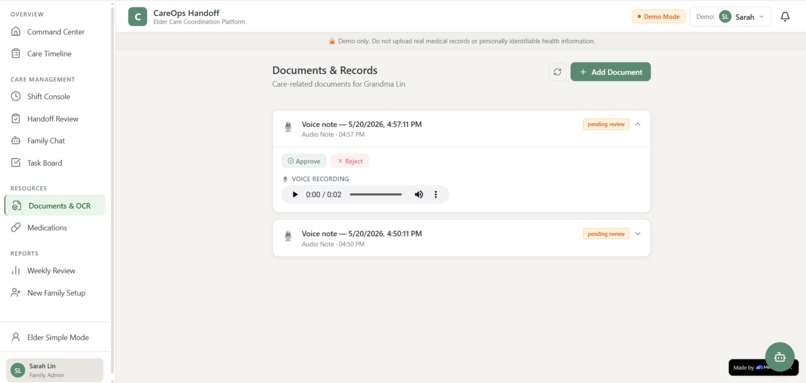Click the SL avatar in the header
This screenshot has width=806, height=383.
(x=725, y=16)
